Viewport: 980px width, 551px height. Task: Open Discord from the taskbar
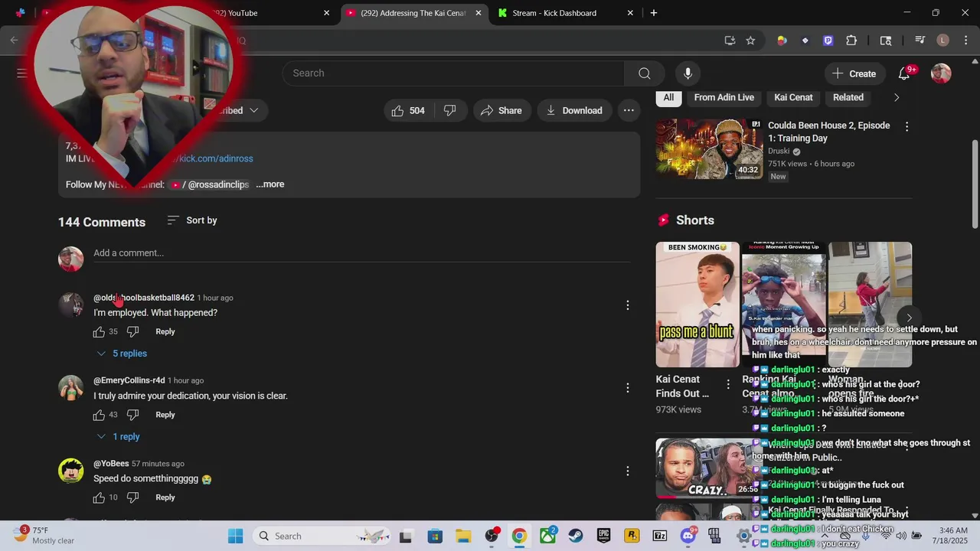click(688, 536)
